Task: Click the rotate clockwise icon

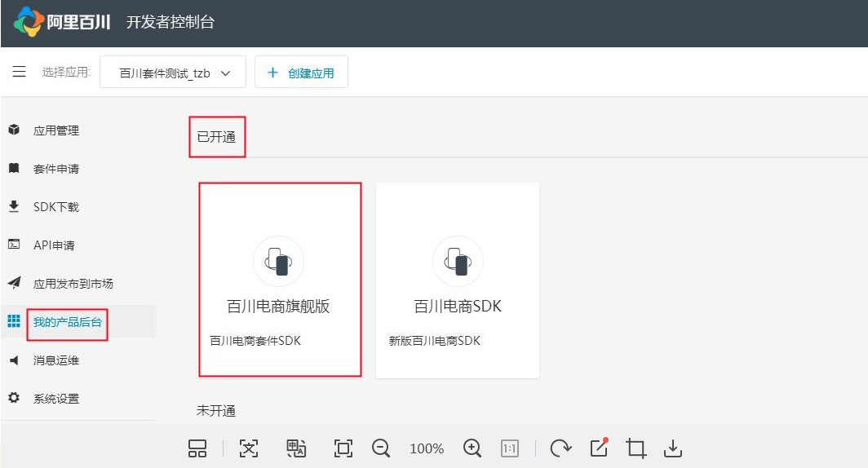Action: (x=560, y=448)
